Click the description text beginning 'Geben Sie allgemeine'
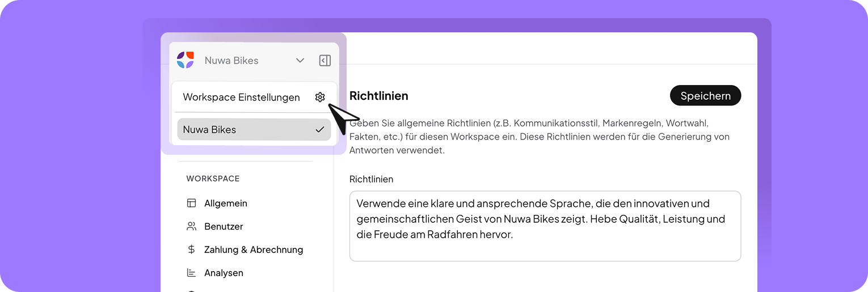 pyautogui.click(x=540, y=137)
